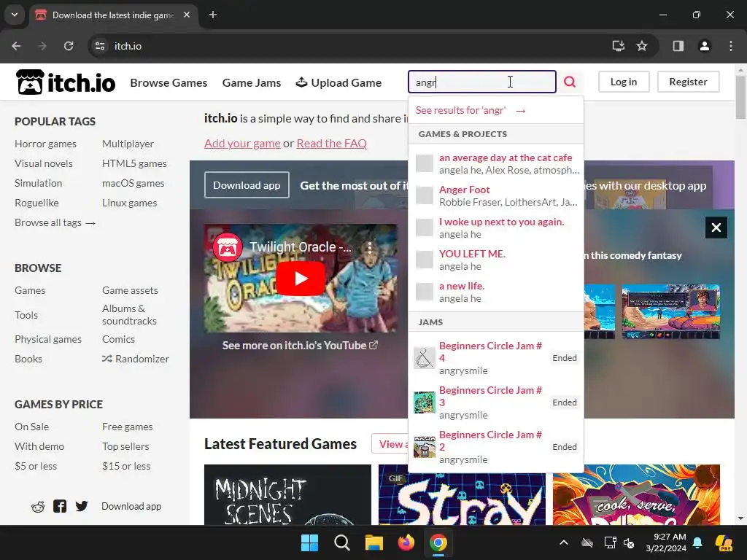Screen dimensions: 747x560
Task: Browse all tags
Action: click(55, 223)
